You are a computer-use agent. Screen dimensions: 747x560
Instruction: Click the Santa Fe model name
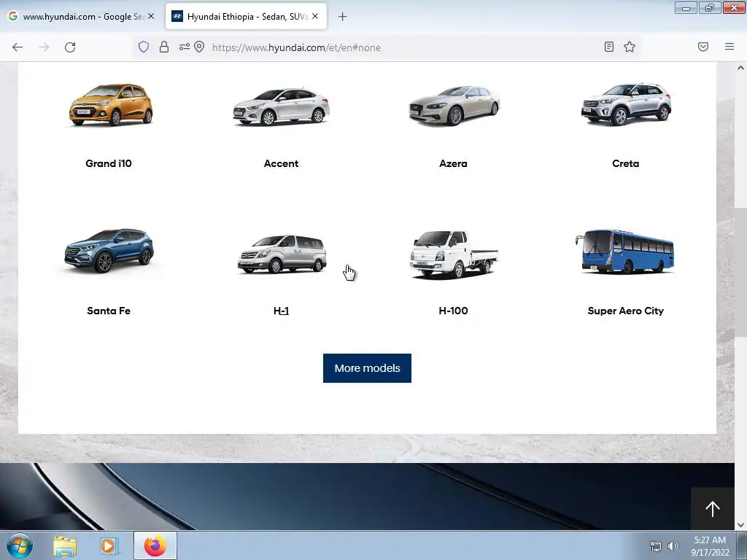coord(109,311)
